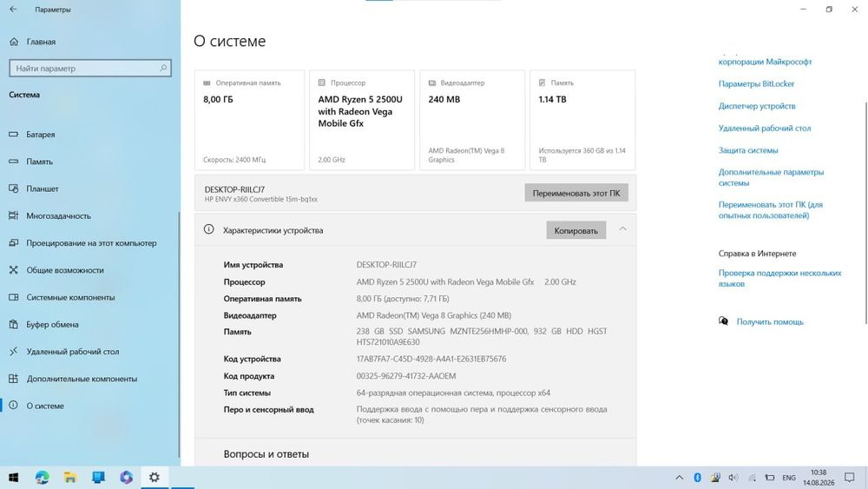The width and height of the screenshot is (868, 489).
Task: Click the network tray icon
Action: click(x=752, y=478)
